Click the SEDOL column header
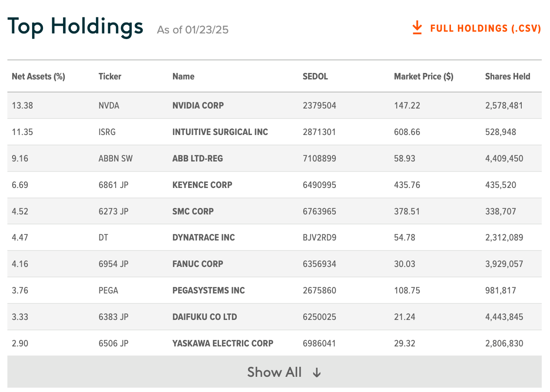 click(315, 76)
